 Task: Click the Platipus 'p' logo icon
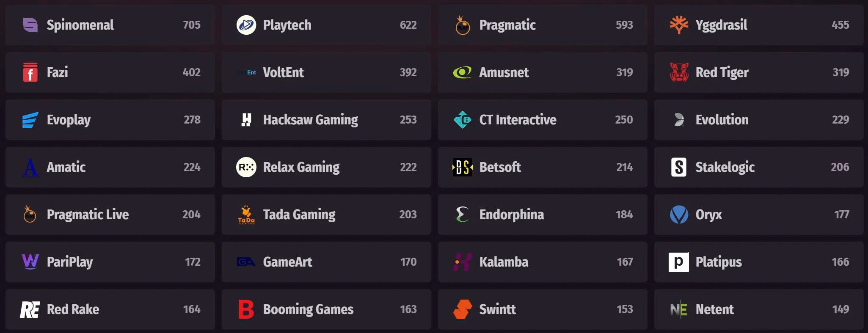[x=679, y=262]
